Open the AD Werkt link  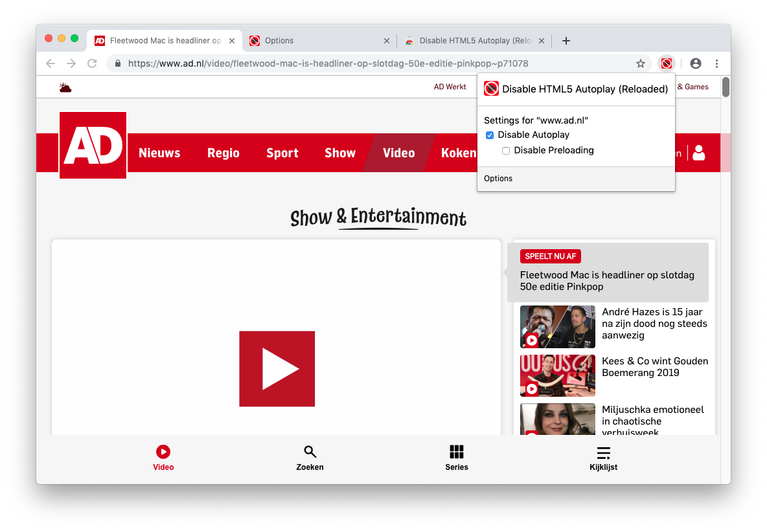[450, 87]
